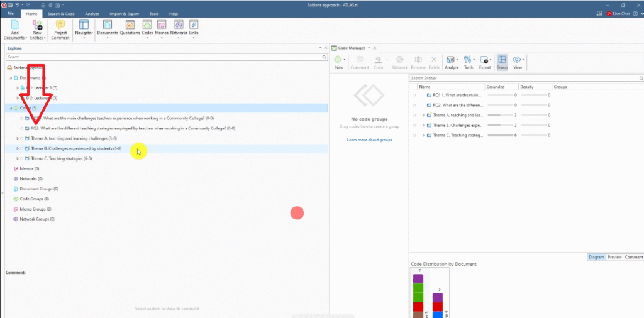The height and width of the screenshot is (318, 644).
Task: Click the View eye icon in Code Manager
Action: point(518,60)
